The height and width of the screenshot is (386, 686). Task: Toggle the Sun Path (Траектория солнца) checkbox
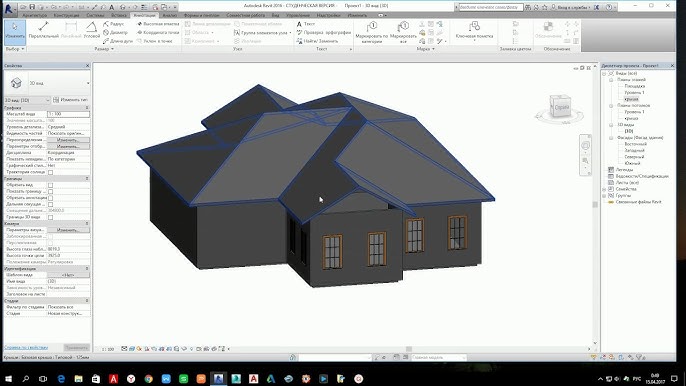pyautogui.click(x=50, y=172)
